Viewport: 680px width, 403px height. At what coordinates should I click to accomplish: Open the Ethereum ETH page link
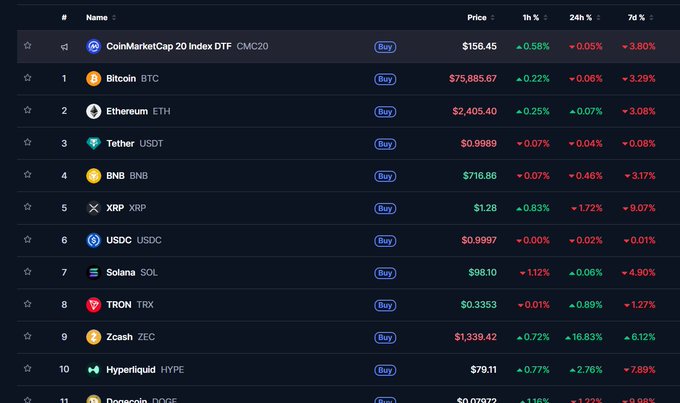click(x=138, y=111)
